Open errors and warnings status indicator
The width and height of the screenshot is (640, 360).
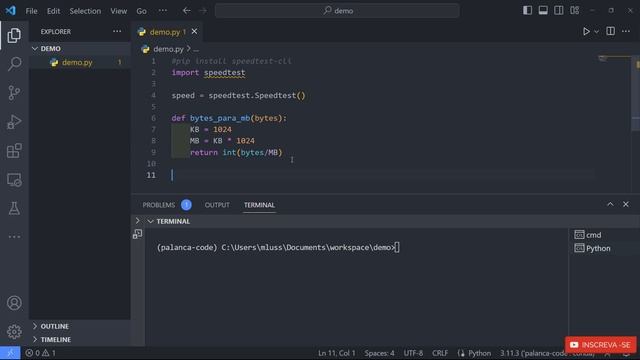(x=40, y=353)
